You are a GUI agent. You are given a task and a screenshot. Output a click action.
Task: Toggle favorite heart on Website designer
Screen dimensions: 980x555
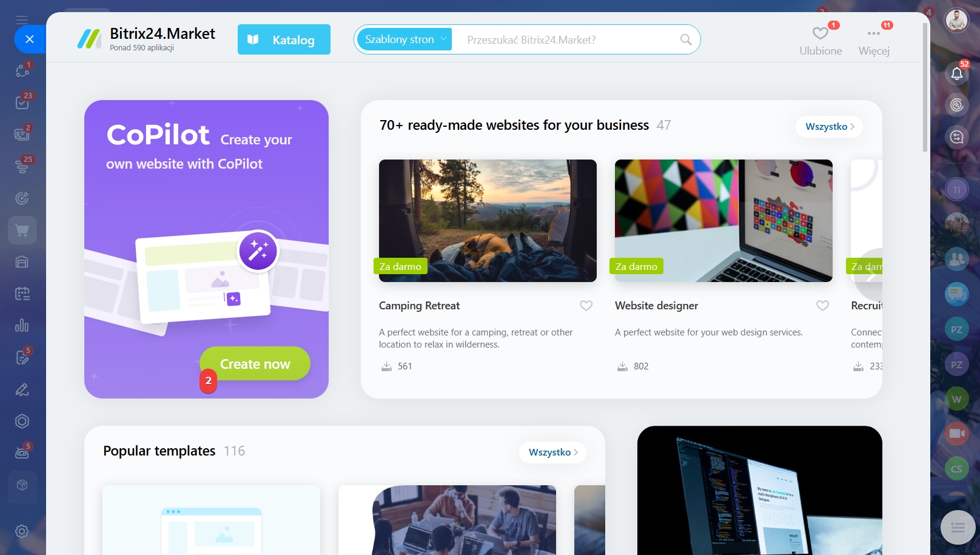click(822, 306)
